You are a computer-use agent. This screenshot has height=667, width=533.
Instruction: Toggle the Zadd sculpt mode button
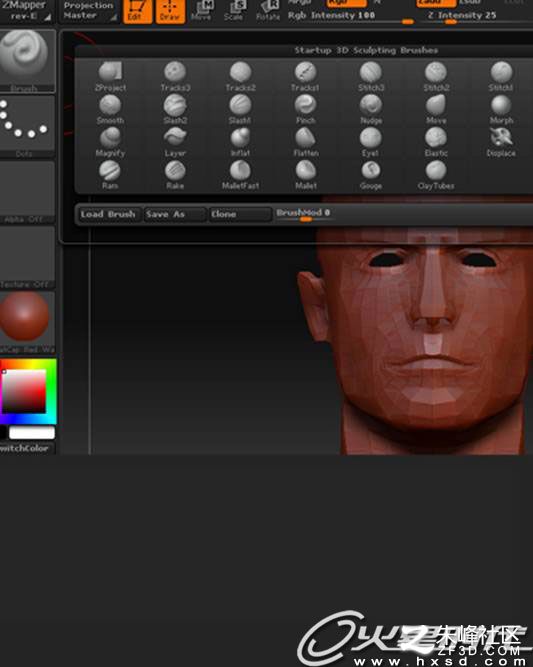pos(436,3)
